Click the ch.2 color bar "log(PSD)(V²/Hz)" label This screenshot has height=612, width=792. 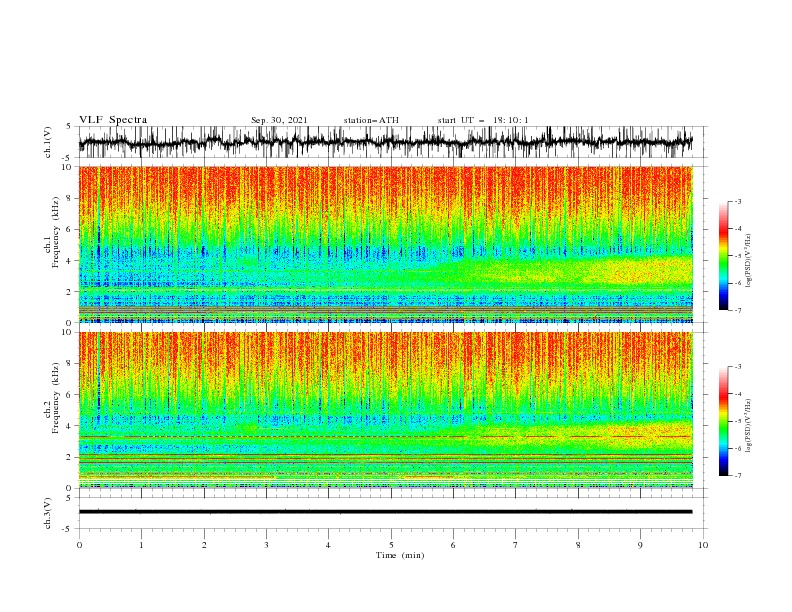[x=749, y=426]
